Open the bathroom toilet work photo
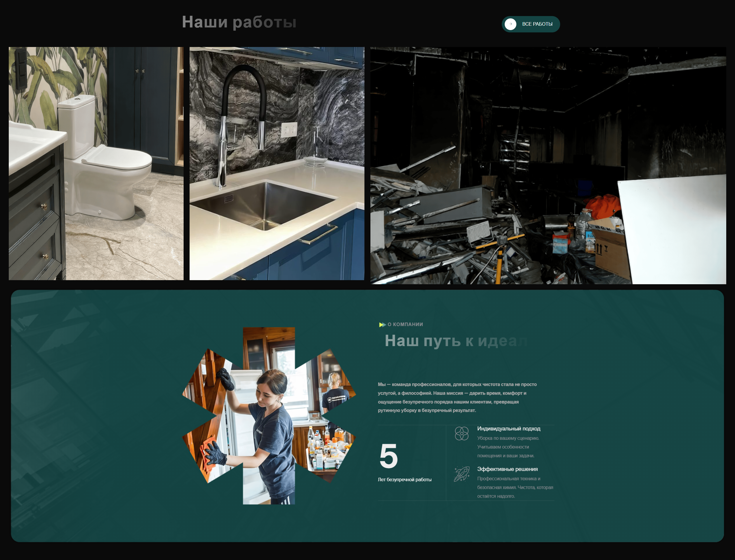The image size is (735, 560). [x=96, y=163]
